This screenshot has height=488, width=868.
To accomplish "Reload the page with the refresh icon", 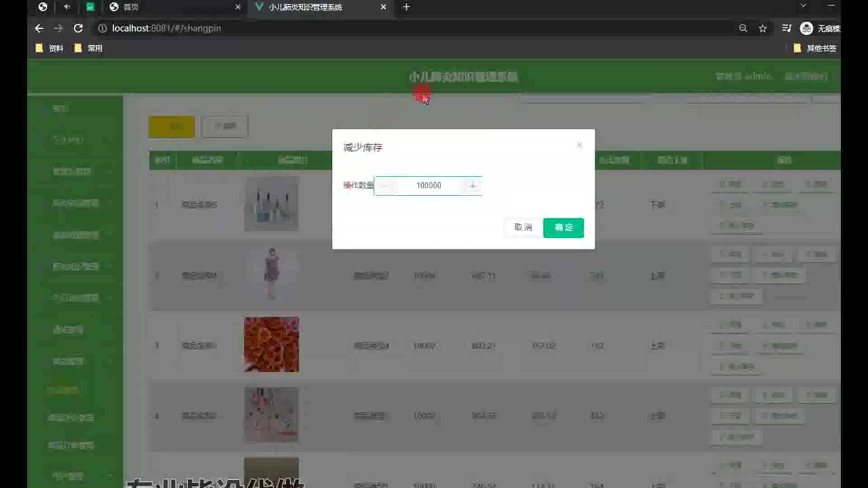I will [78, 28].
